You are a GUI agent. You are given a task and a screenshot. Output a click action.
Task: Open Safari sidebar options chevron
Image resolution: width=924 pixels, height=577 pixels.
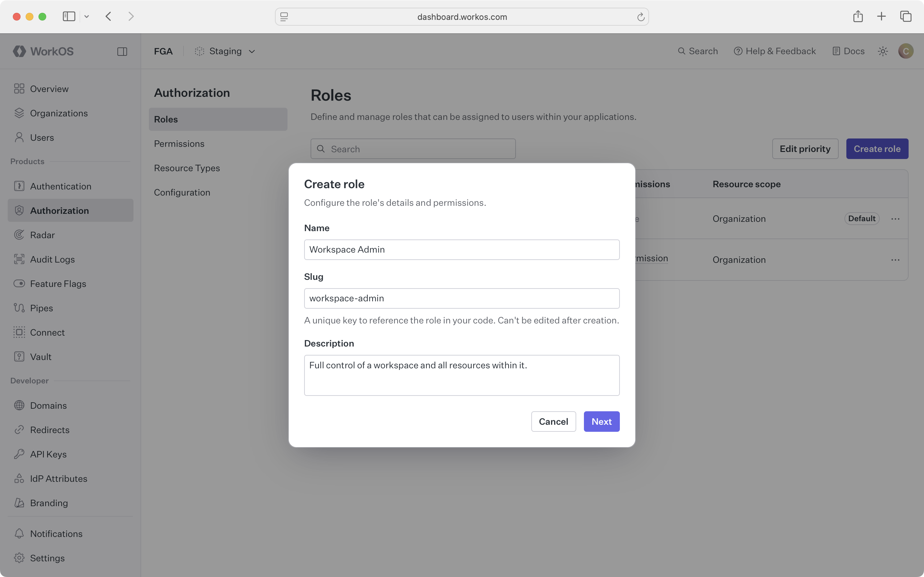pyautogui.click(x=87, y=16)
